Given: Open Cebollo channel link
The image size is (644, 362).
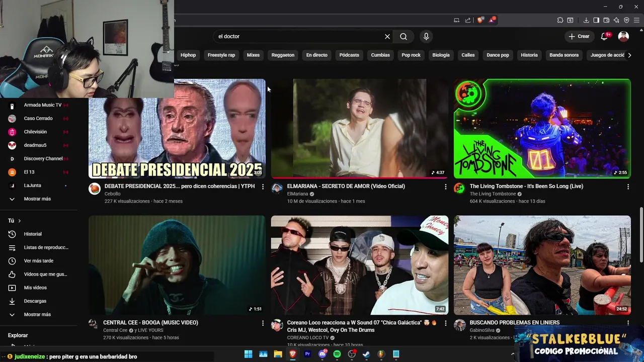Looking at the screenshot, I should click(x=112, y=194).
